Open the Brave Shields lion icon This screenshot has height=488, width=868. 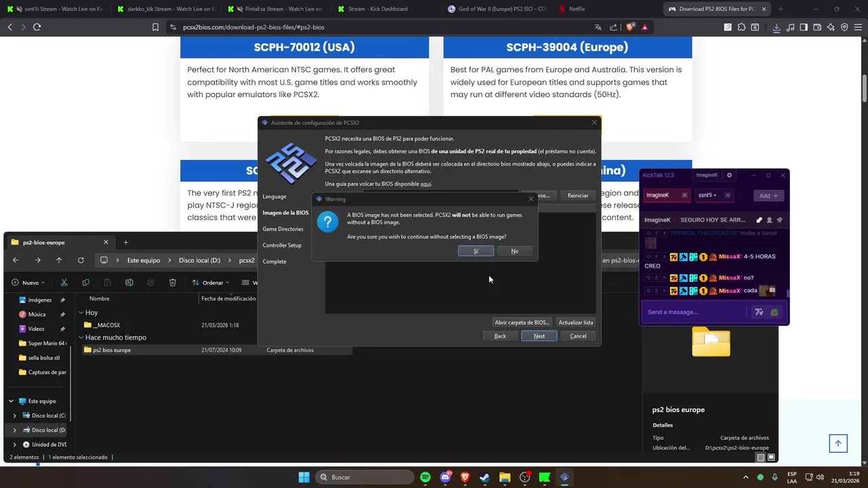629,27
